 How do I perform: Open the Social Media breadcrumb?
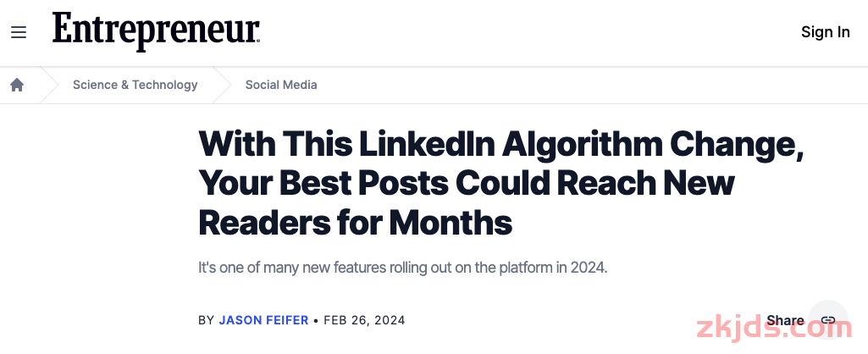point(281,85)
